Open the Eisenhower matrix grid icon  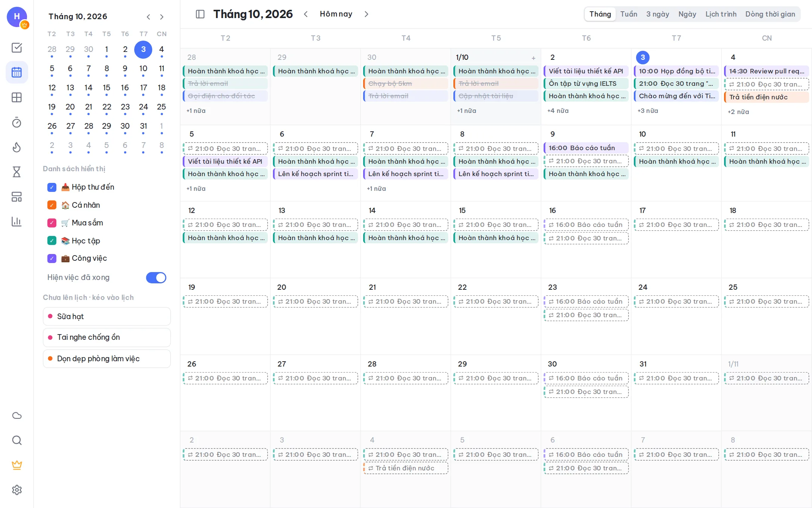point(17,97)
